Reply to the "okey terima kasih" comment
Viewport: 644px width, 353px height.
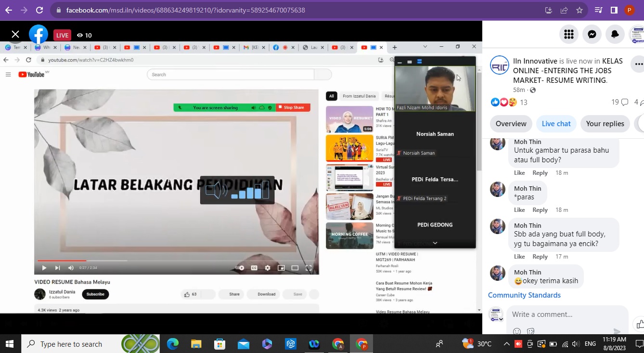540,294
